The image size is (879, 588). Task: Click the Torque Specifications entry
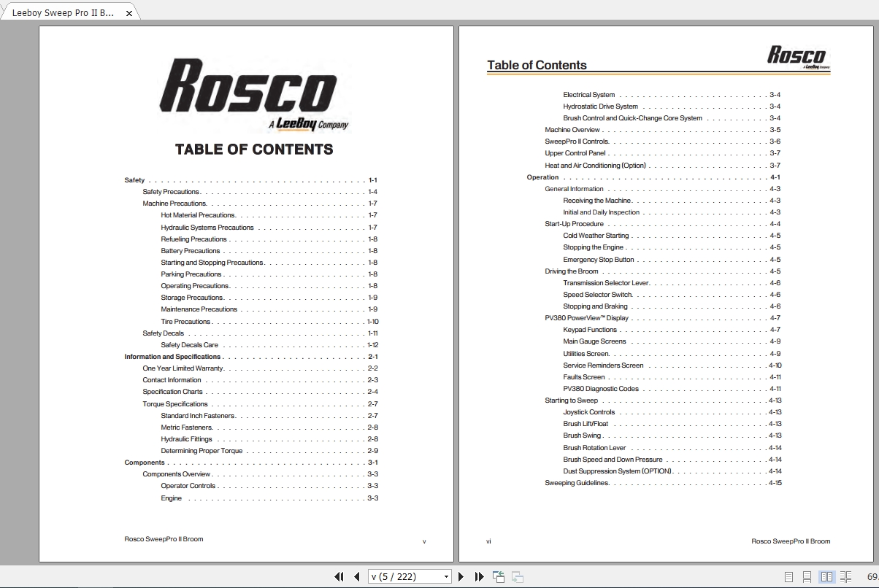pos(261,404)
